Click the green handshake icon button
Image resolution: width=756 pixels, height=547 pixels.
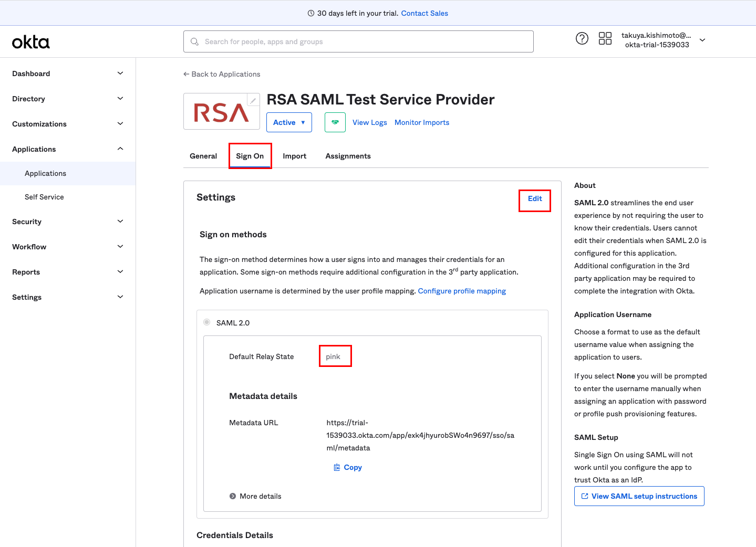[335, 122]
